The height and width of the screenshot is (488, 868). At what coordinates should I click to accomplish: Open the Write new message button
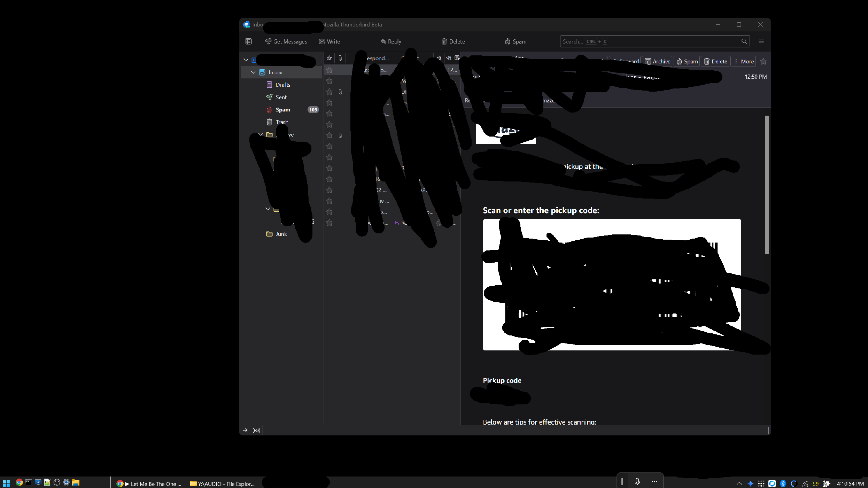pyautogui.click(x=329, y=41)
